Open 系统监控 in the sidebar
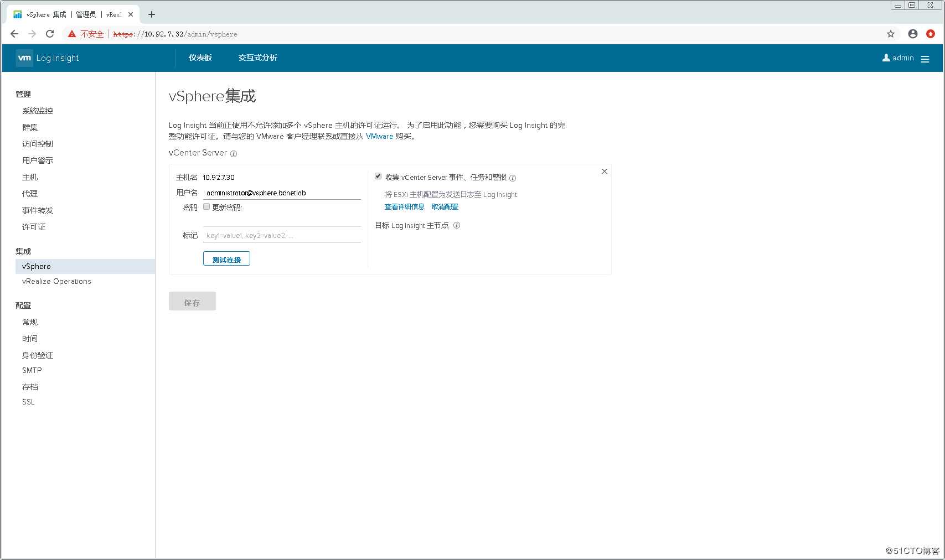945x560 pixels. pyautogui.click(x=38, y=111)
